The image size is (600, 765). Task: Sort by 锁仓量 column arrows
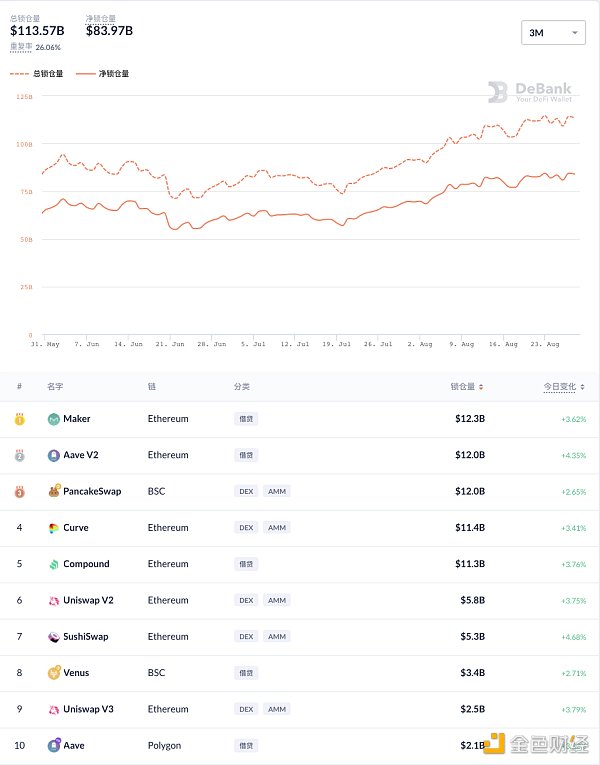pyautogui.click(x=482, y=387)
